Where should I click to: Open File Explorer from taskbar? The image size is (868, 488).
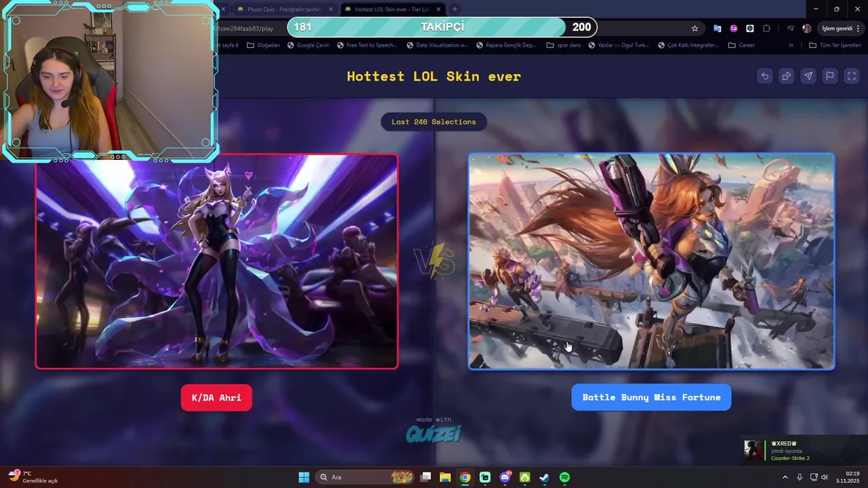(x=445, y=477)
